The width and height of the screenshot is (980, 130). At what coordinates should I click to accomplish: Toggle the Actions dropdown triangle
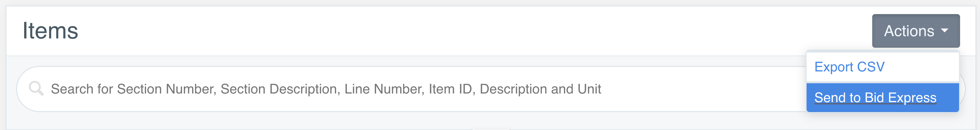(x=944, y=31)
